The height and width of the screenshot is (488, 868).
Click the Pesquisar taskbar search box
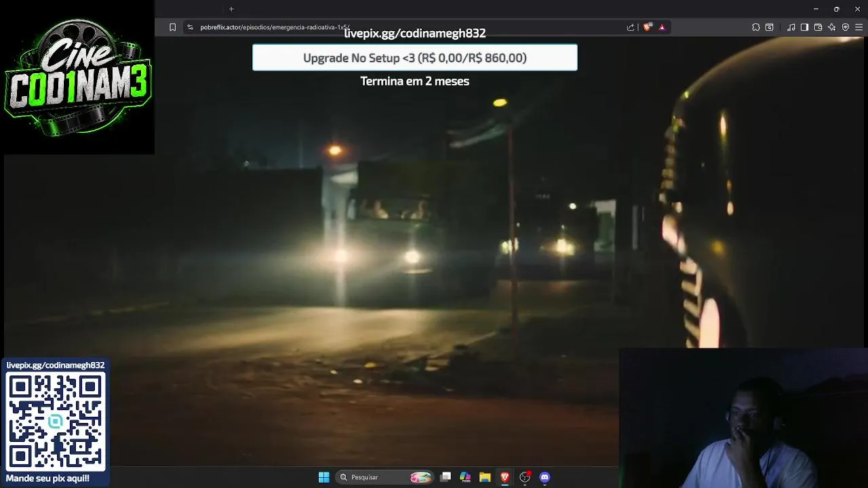(384, 477)
